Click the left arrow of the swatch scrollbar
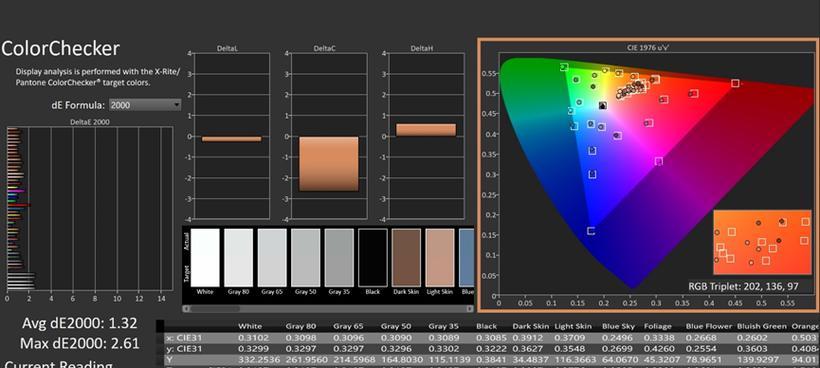 [x=185, y=309]
